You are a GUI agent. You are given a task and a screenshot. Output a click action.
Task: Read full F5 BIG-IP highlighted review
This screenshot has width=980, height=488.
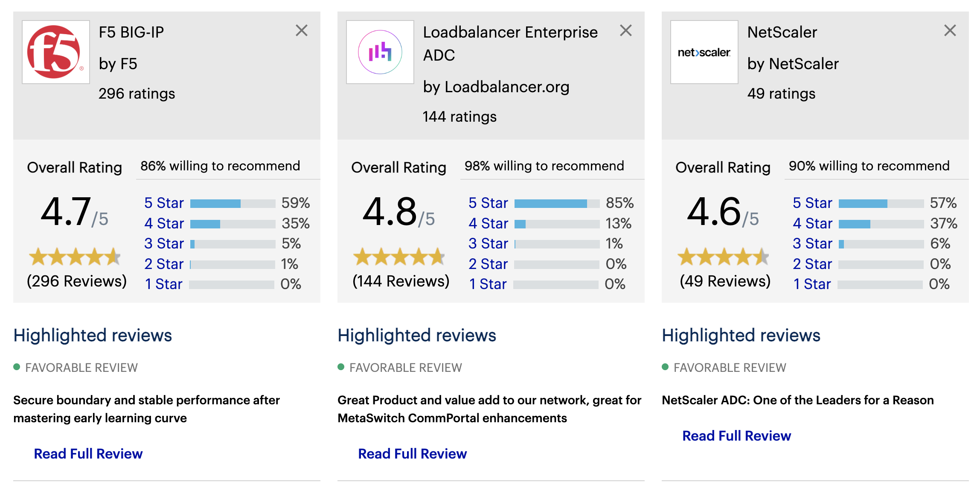(88, 453)
